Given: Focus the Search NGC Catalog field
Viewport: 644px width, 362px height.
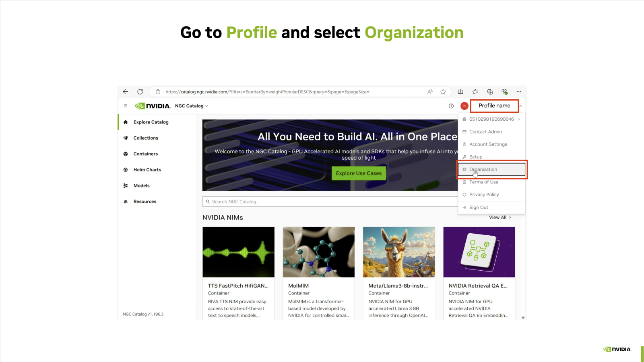Looking at the screenshot, I should 330,202.
